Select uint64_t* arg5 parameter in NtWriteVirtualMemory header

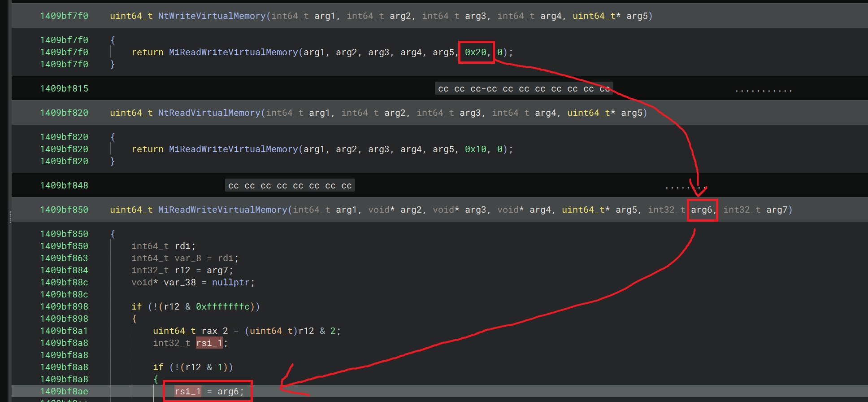click(x=610, y=16)
